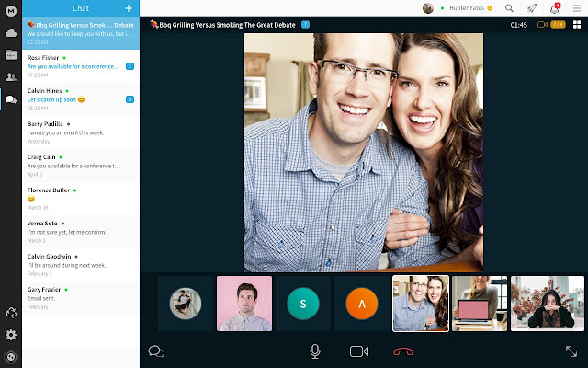Select laptop video thumbnail
This screenshot has width=588, height=368.
[480, 304]
